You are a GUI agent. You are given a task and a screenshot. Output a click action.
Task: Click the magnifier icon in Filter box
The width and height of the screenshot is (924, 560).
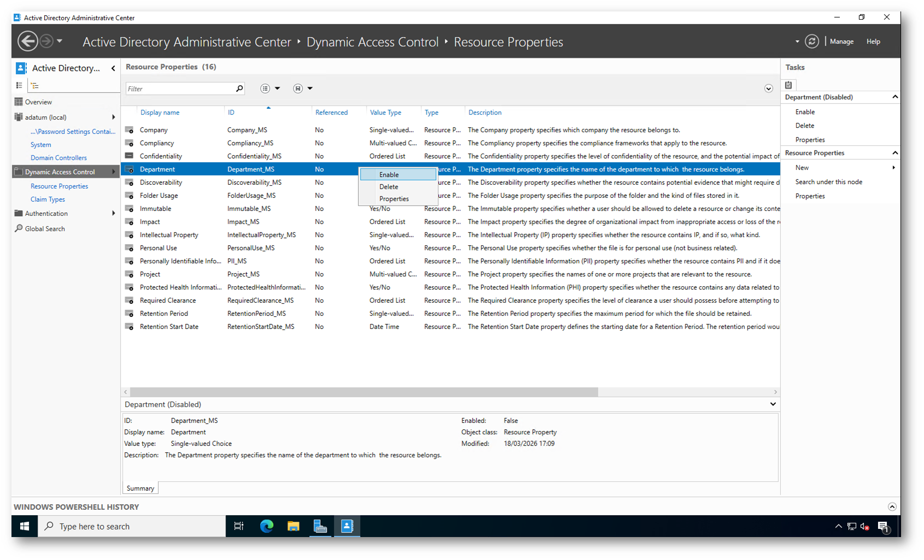tap(239, 89)
